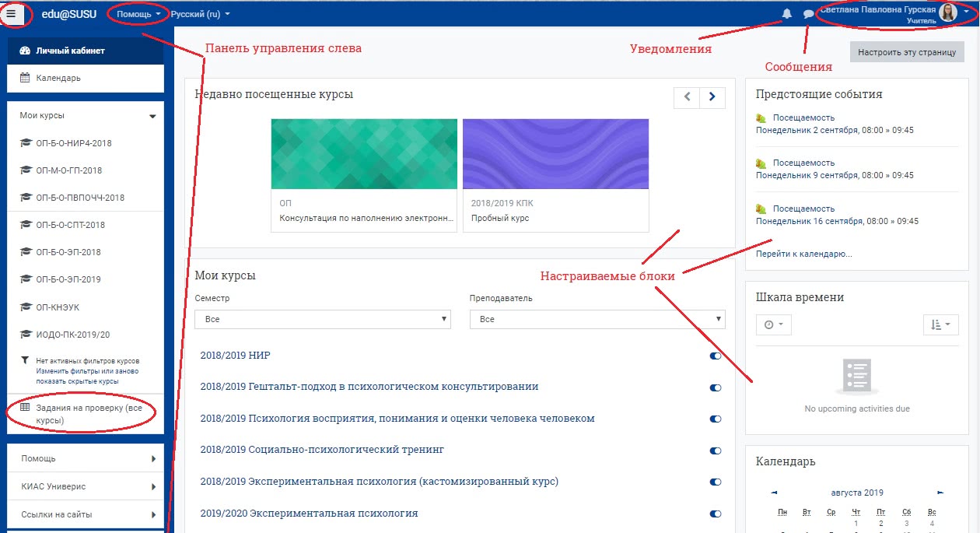Open the messages chat bubble icon

point(808,14)
